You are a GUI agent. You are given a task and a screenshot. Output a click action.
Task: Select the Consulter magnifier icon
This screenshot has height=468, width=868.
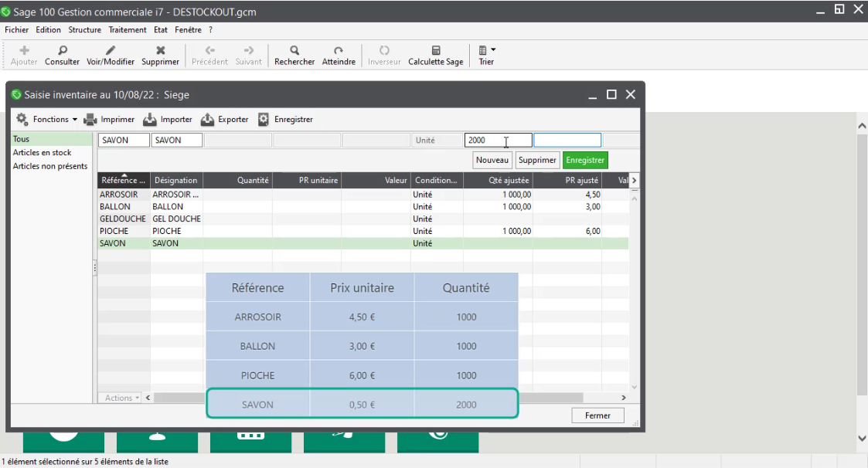pos(62,52)
